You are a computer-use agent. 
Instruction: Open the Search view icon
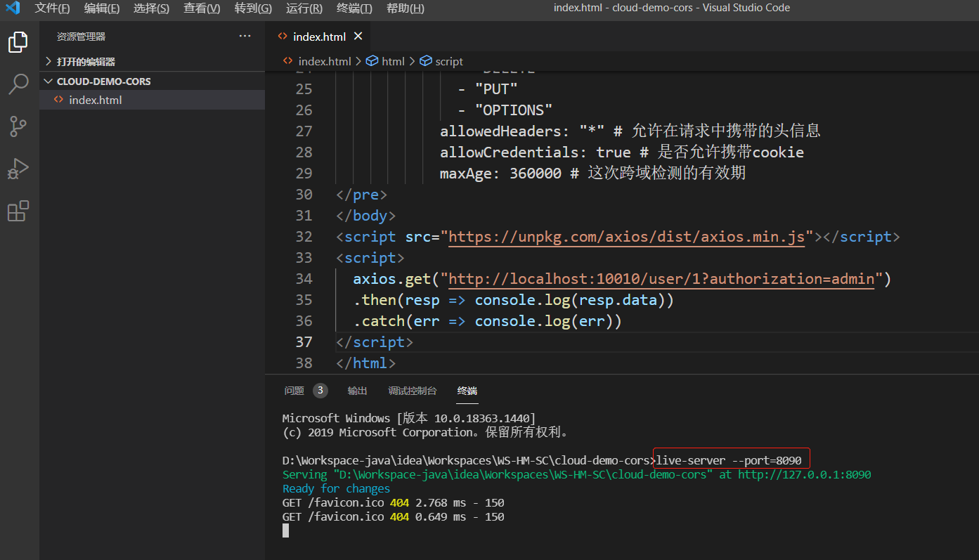click(18, 84)
